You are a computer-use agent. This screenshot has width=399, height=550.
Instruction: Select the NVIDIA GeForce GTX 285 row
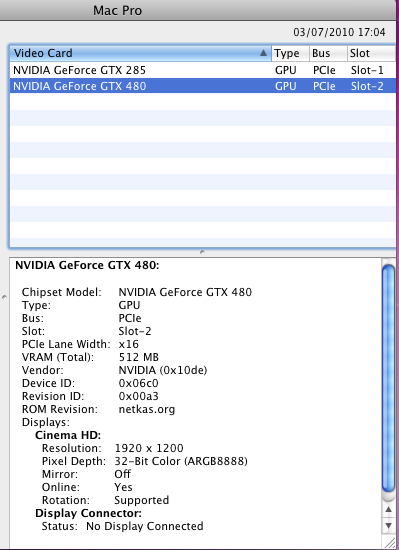pyautogui.click(x=203, y=70)
